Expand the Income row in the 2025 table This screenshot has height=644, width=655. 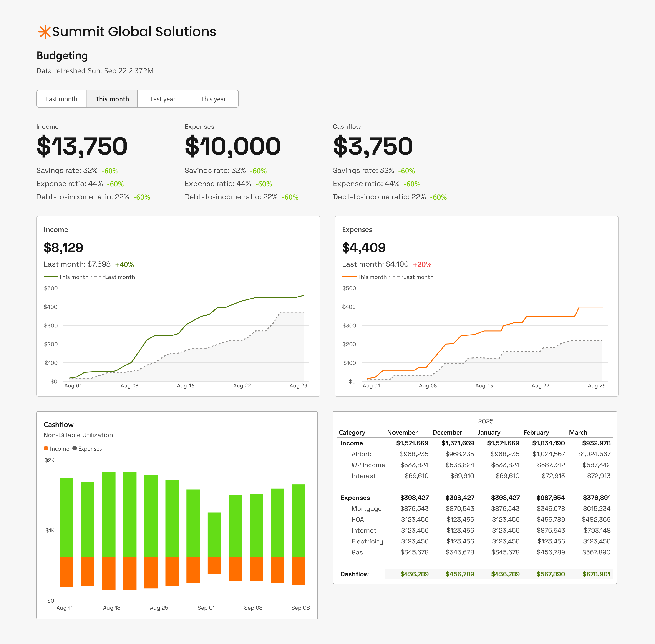pos(352,443)
